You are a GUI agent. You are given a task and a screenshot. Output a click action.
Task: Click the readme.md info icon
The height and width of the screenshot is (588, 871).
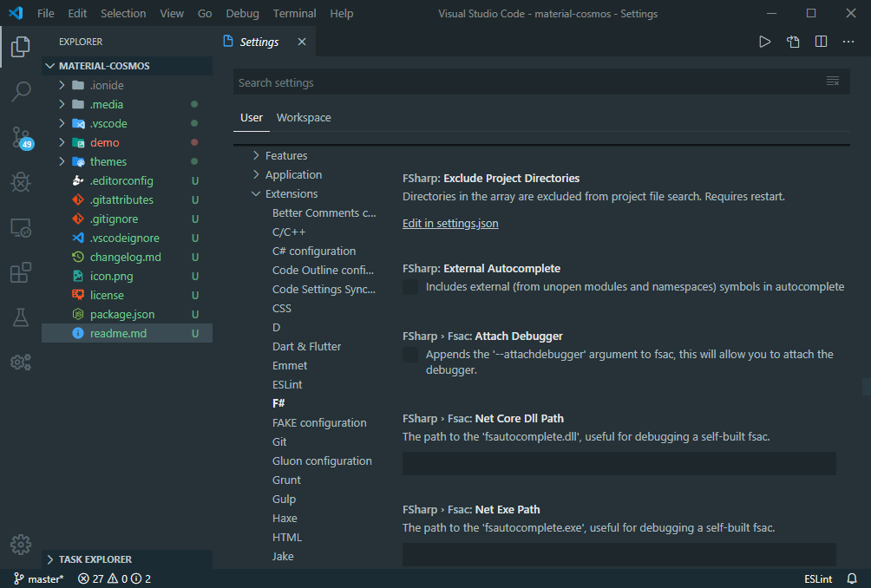[x=78, y=333]
